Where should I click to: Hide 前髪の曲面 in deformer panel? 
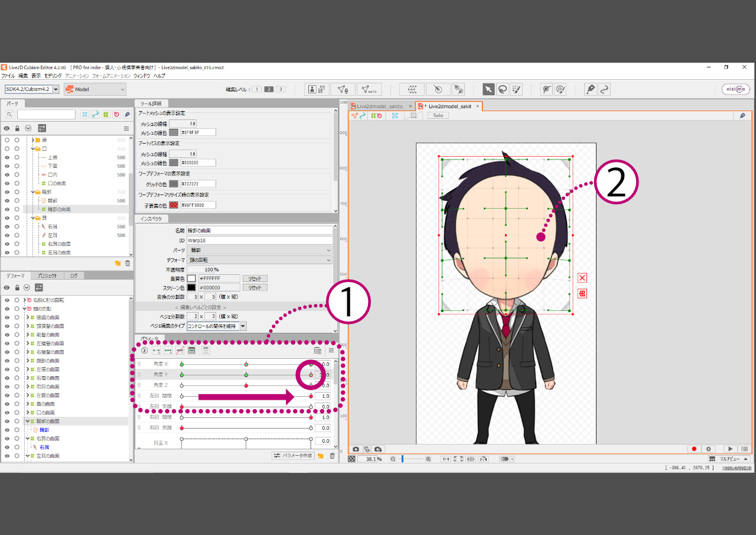click(7, 335)
